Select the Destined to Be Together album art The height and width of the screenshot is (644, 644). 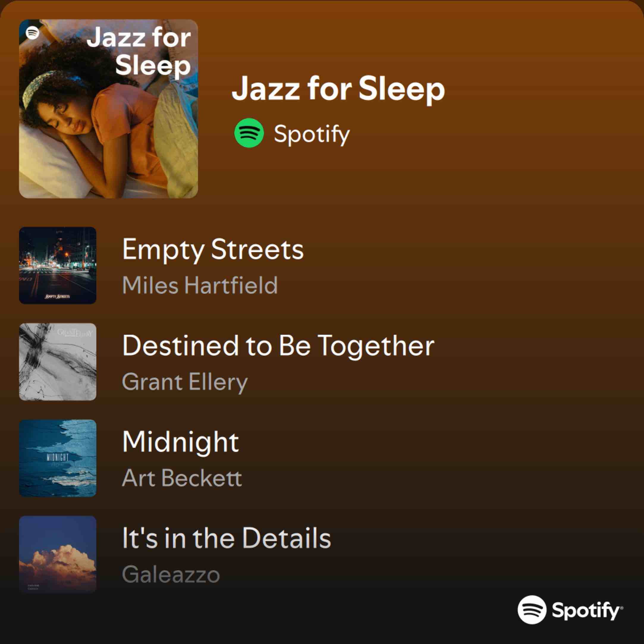(x=58, y=362)
